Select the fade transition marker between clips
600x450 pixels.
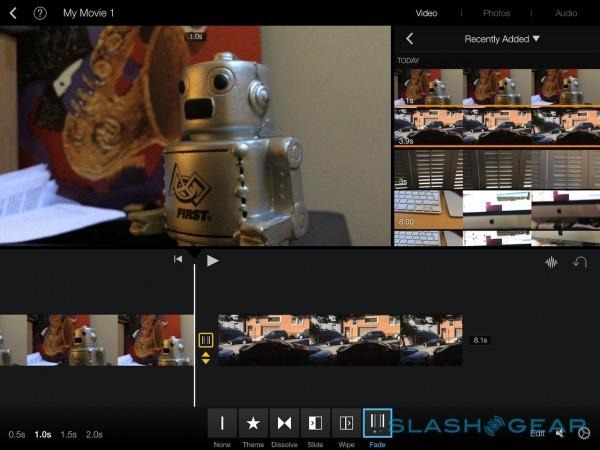coord(206,340)
